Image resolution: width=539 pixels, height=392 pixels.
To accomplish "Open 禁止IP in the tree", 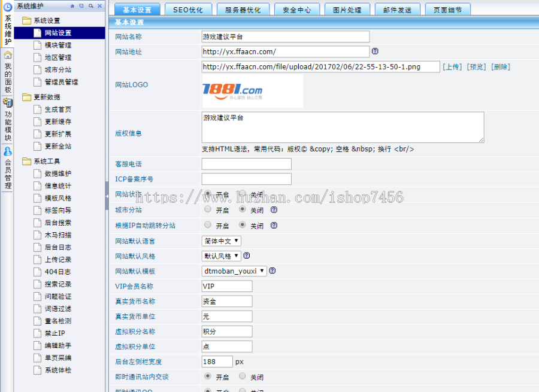I will (55, 333).
